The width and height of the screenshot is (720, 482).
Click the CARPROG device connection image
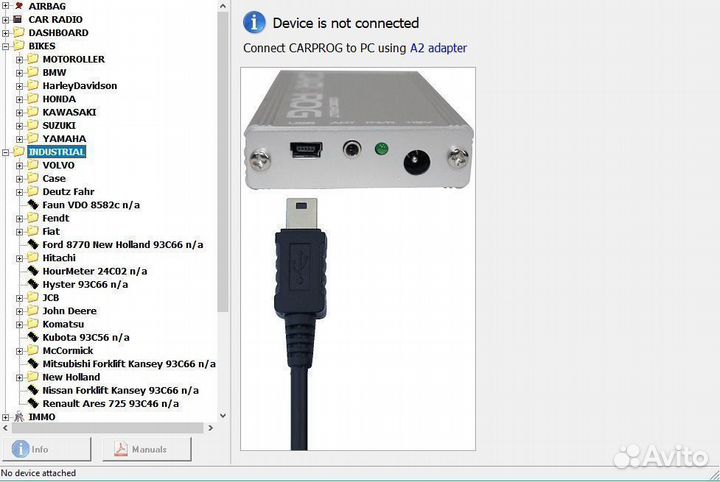[358, 259]
